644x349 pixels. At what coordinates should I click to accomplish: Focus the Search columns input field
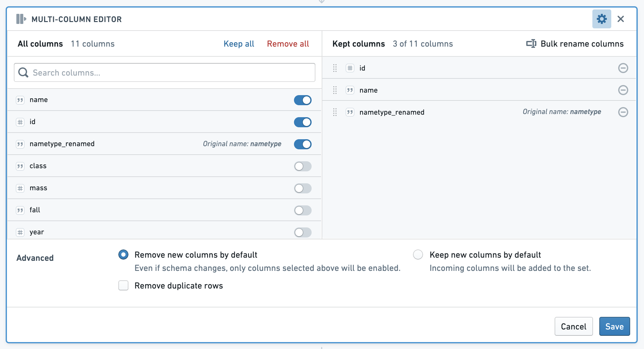pos(165,72)
